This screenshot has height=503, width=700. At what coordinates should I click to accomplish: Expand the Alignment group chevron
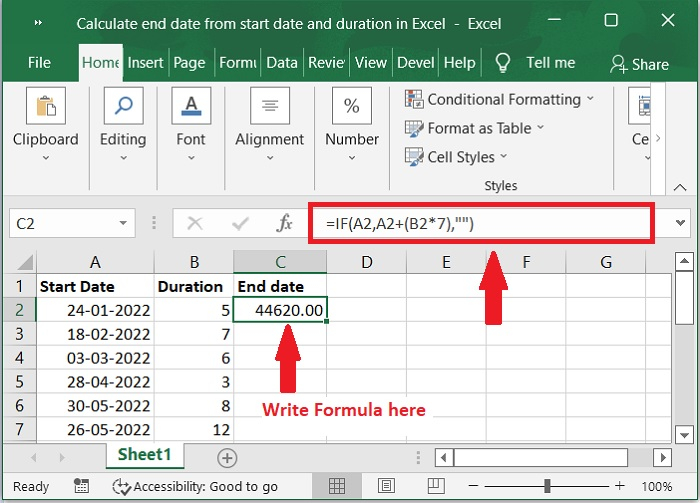point(270,158)
